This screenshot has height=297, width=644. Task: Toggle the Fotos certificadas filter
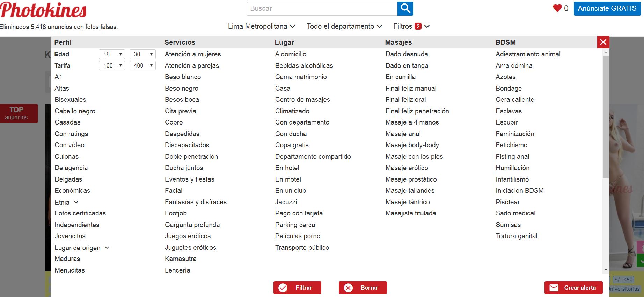pyautogui.click(x=80, y=213)
